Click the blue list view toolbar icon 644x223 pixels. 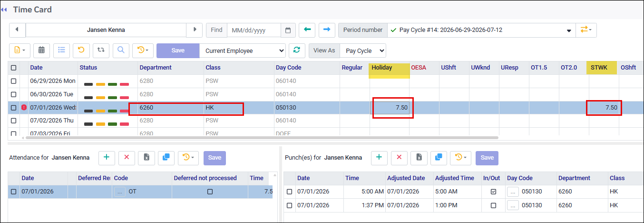62,50
